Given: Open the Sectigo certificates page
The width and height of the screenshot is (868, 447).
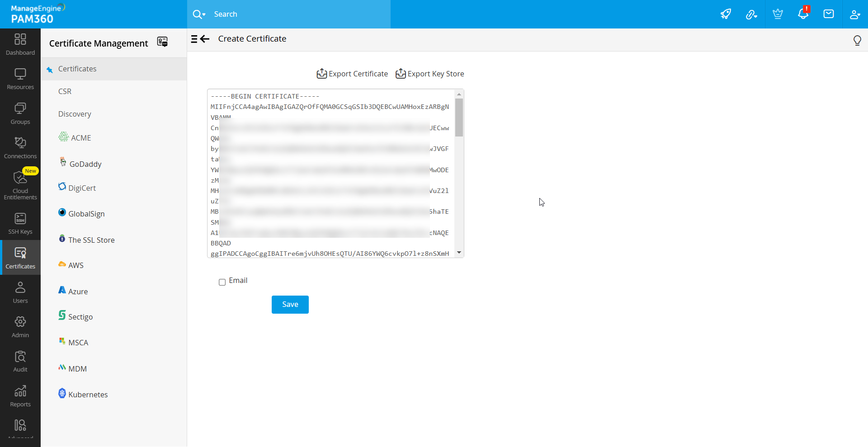Looking at the screenshot, I should pyautogui.click(x=75, y=316).
